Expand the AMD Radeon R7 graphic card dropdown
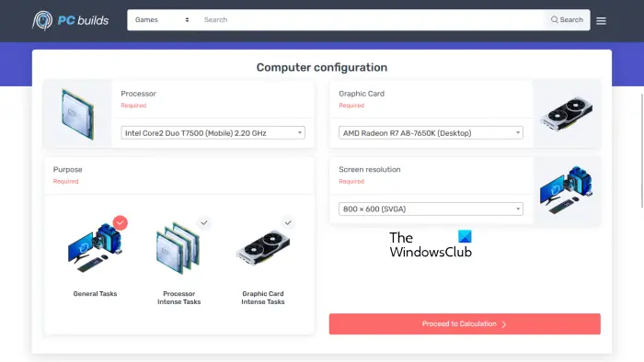 (x=431, y=133)
